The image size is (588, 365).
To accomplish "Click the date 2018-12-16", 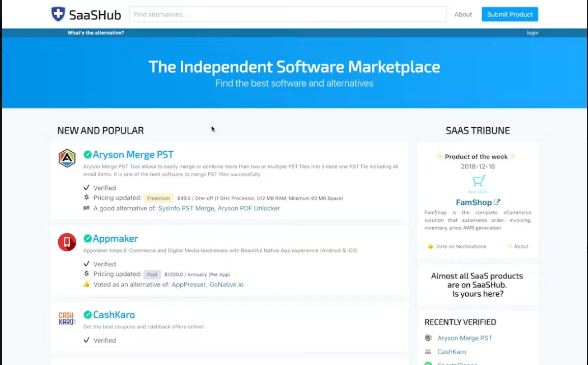I will pyautogui.click(x=478, y=166).
